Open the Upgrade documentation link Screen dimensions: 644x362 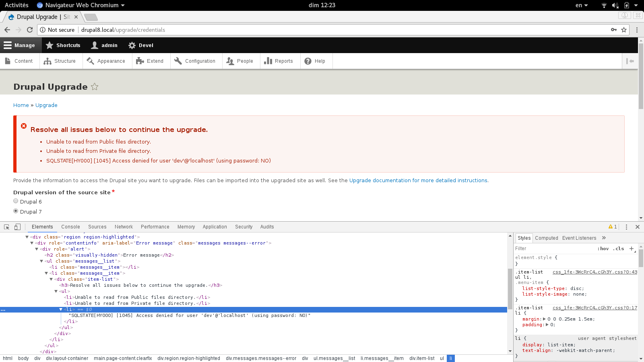pyautogui.click(x=418, y=181)
